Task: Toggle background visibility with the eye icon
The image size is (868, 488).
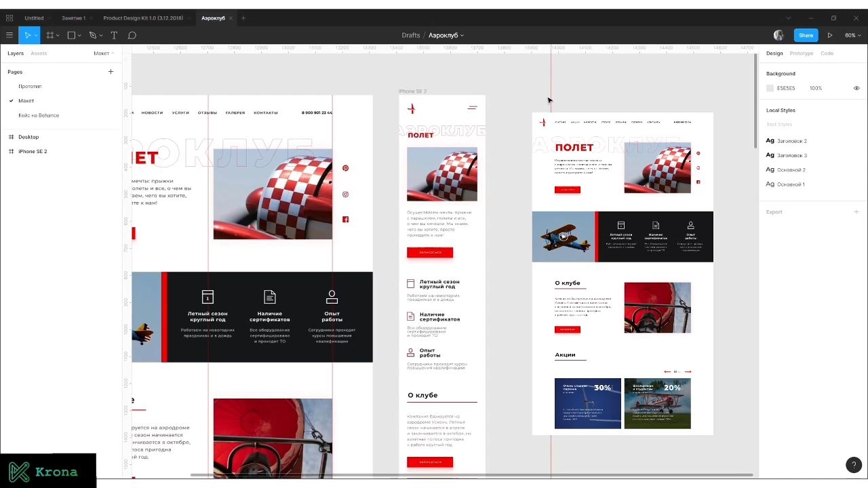Action: point(856,88)
